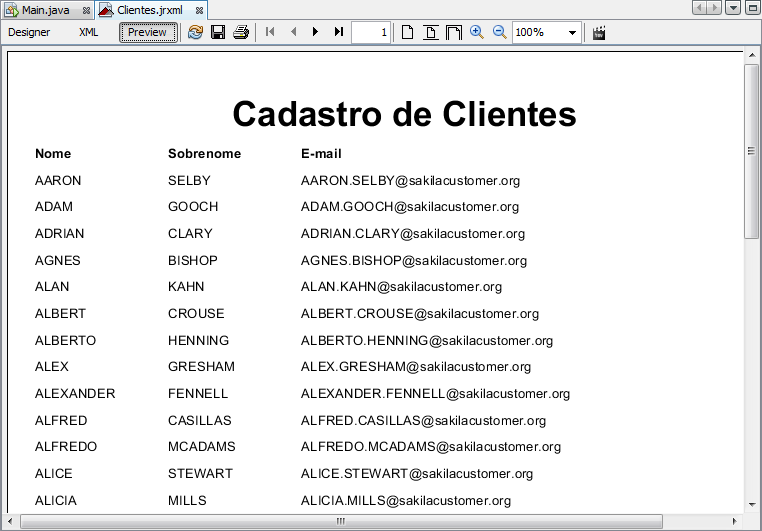
Task: Print the report using printer icon
Action: coord(241,32)
